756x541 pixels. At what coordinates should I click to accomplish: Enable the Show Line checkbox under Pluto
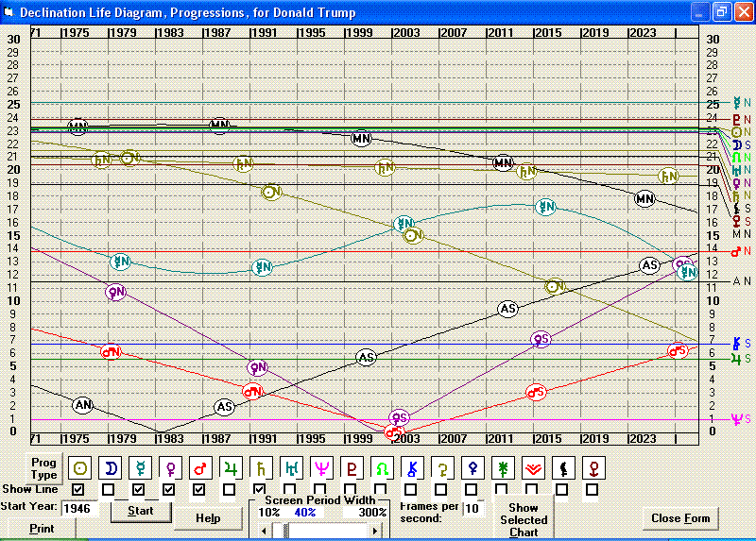(350, 489)
